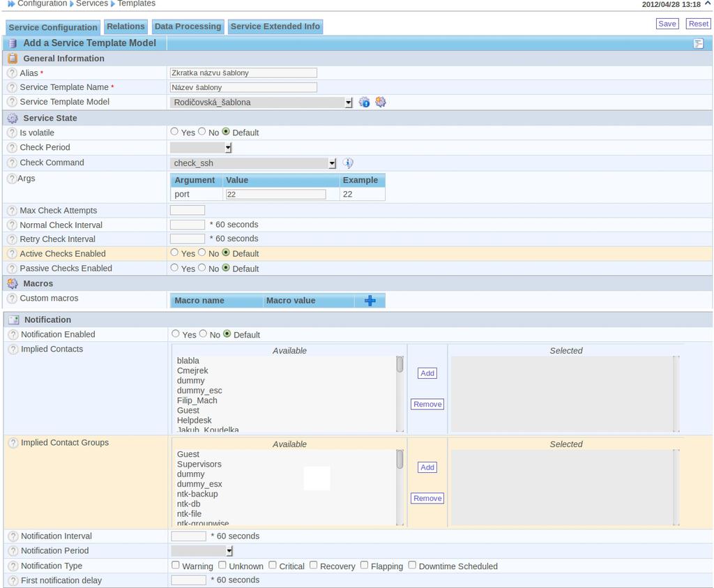
Task: Click help icon beside Passive Checks Enabled
Action: (13, 269)
